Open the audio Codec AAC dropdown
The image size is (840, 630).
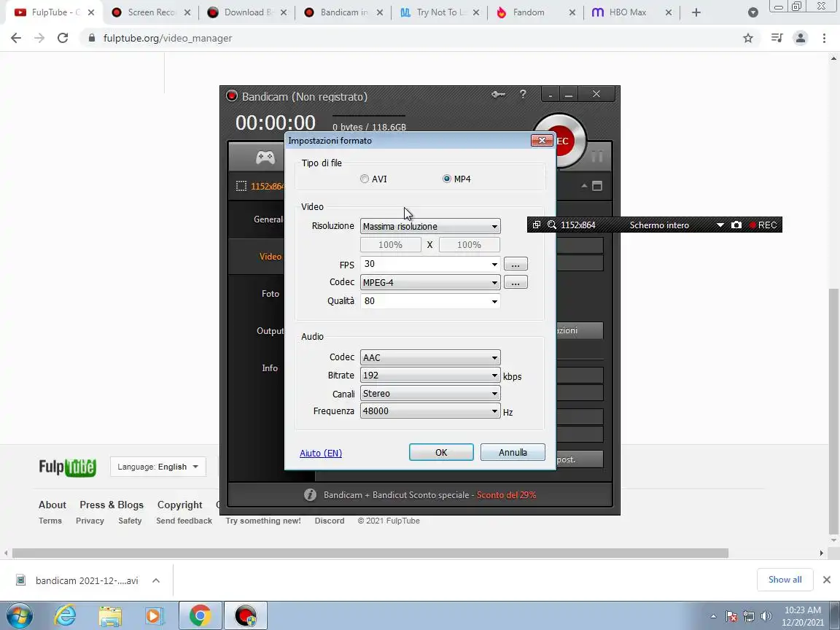pyautogui.click(x=430, y=357)
